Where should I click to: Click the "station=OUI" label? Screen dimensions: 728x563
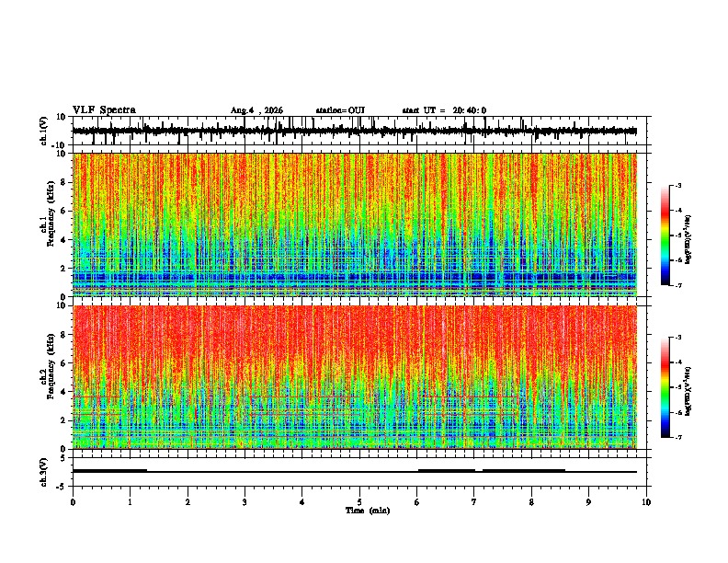point(340,110)
